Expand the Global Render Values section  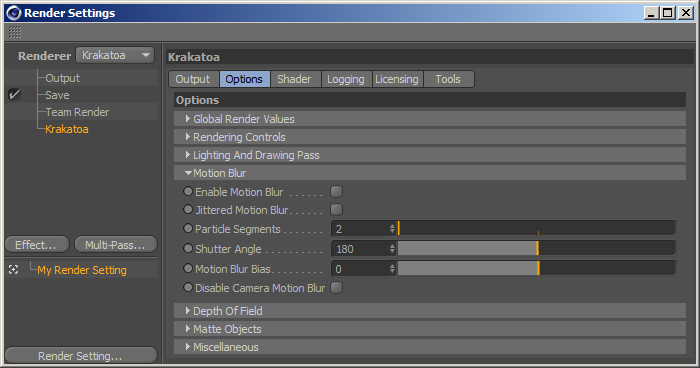click(429, 119)
